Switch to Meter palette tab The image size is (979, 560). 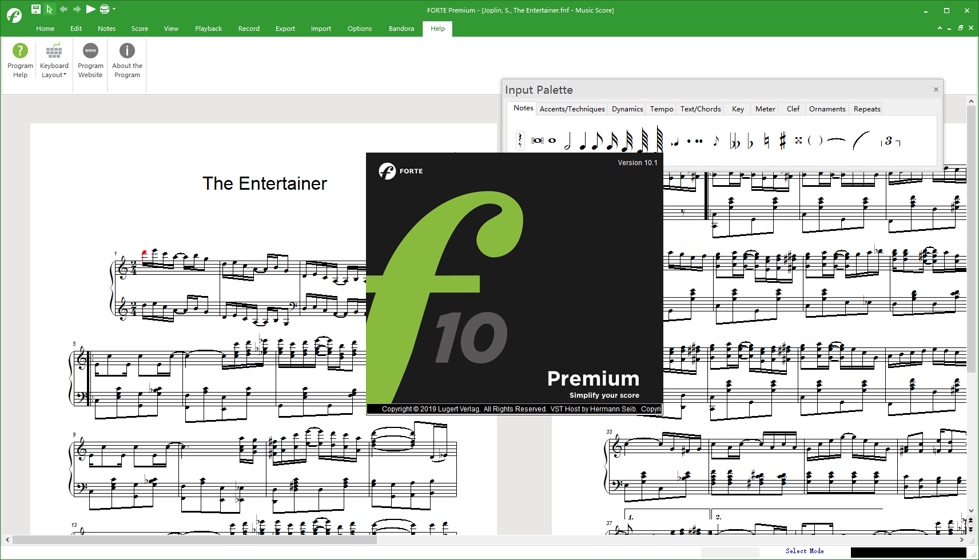click(765, 109)
